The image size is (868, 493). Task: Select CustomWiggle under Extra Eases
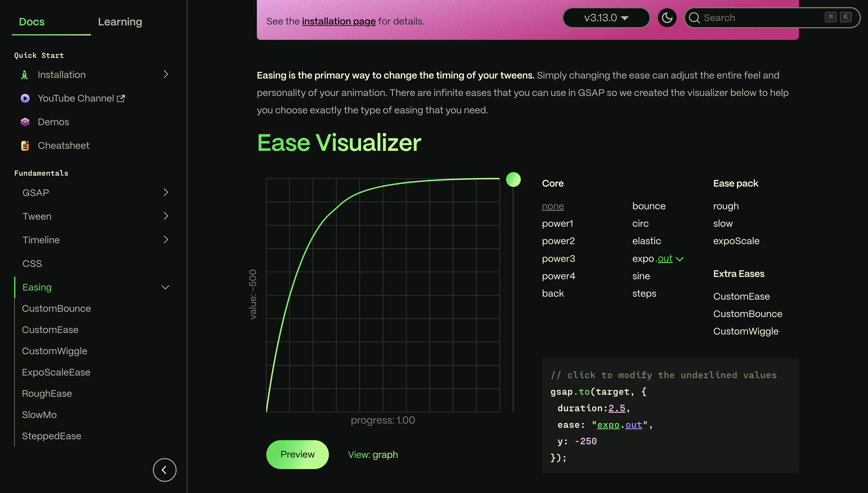point(746,332)
